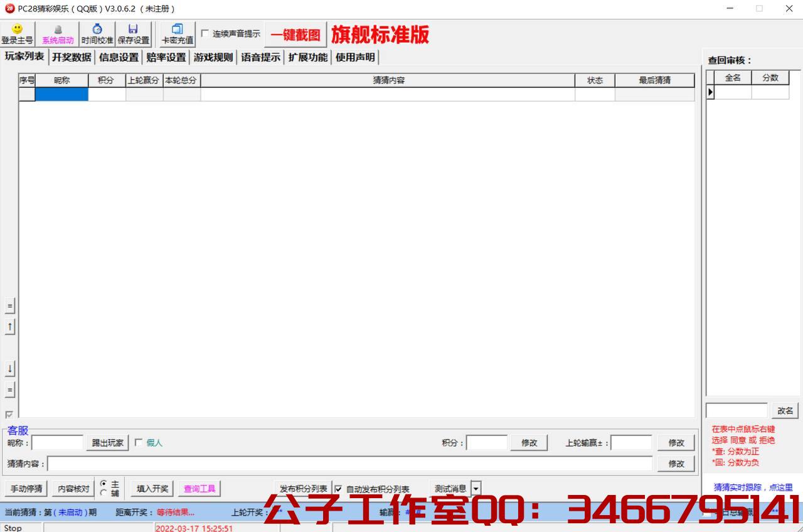Click the 最后猜猜 column header
This screenshot has width=803, height=532.
coord(654,80)
